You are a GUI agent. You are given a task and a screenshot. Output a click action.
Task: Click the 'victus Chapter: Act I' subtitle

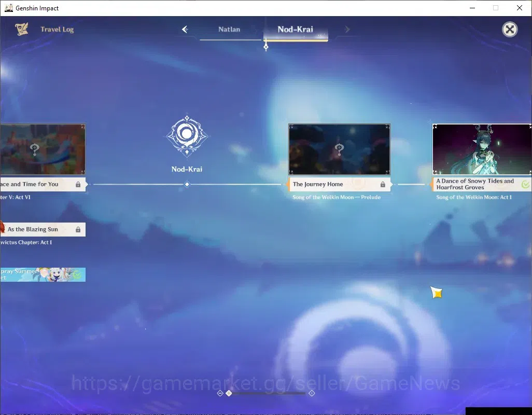click(x=26, y=242)
